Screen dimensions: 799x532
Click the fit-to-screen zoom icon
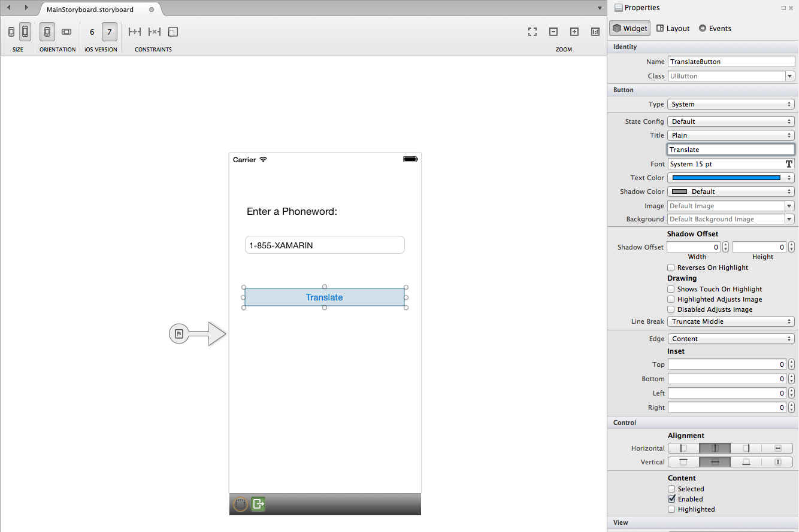532,32
